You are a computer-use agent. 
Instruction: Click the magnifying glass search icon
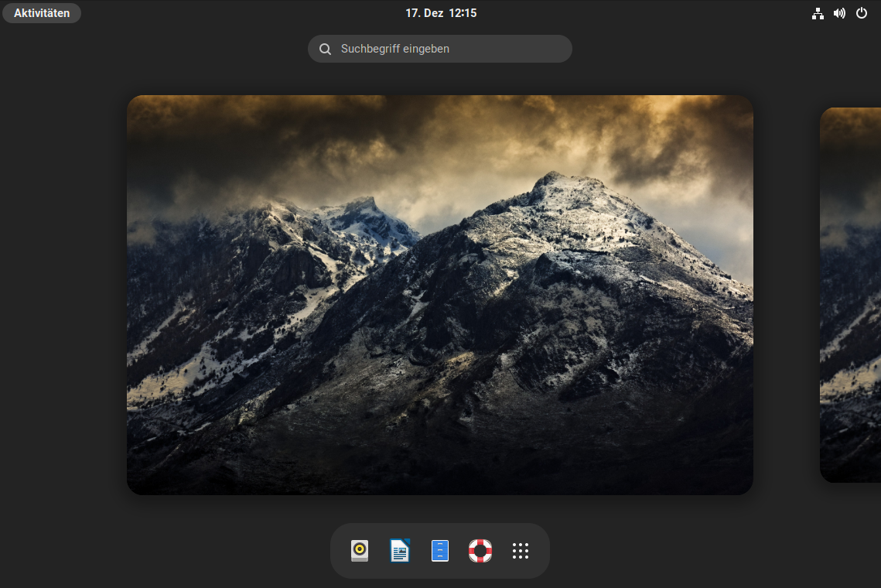[325, 48]
